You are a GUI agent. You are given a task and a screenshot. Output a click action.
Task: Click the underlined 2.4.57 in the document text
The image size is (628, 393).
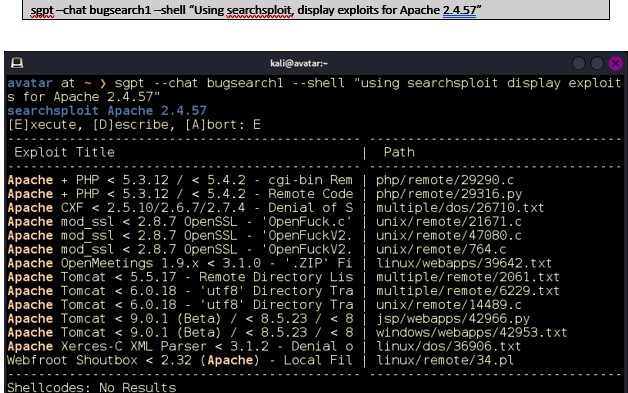(459, 10)
